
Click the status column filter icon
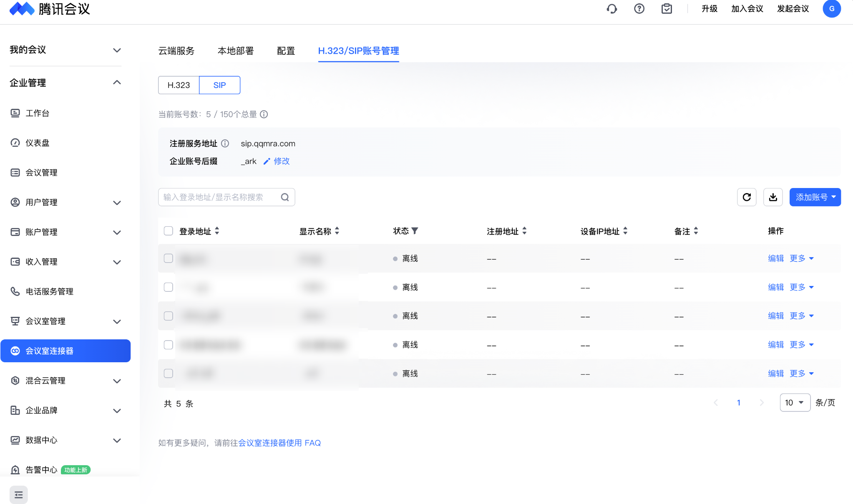pyautogui.click(x=415, y=231)
